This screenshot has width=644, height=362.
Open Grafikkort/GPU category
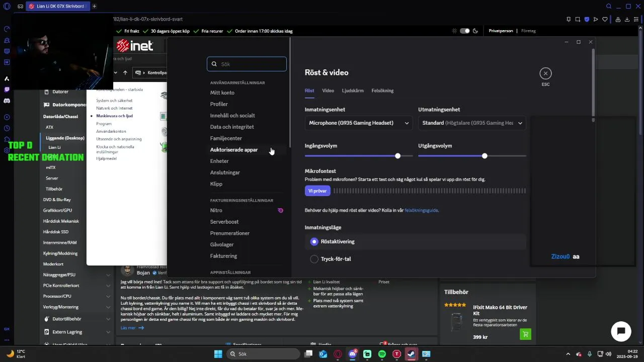[x=57, y=210]
